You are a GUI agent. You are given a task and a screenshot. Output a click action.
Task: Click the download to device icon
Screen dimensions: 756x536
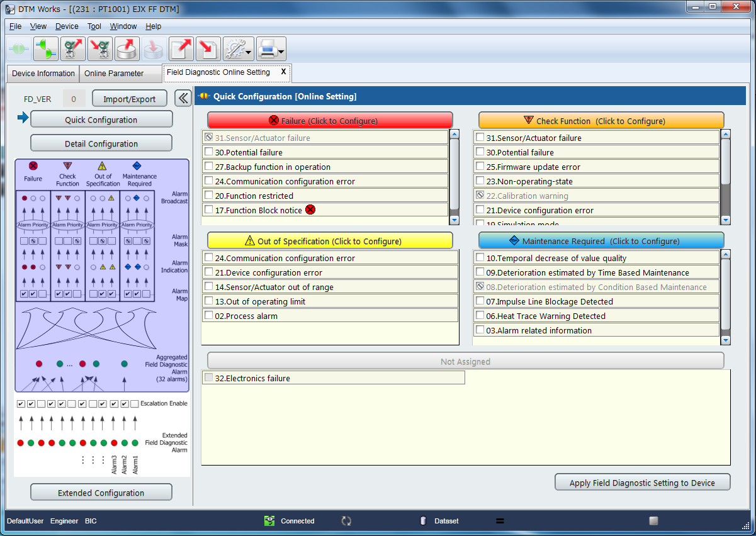100,48
